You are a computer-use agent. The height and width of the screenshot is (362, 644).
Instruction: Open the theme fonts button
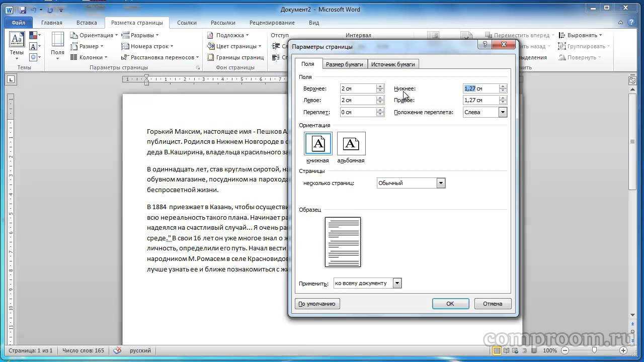34,46
